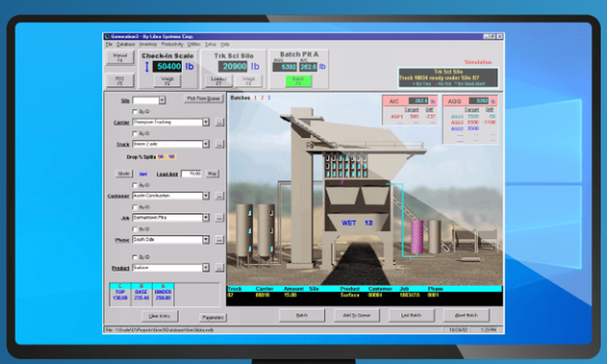Click the Abort Batch button
The height and width of the screenshot is (364, 607).
coord(466,315)
